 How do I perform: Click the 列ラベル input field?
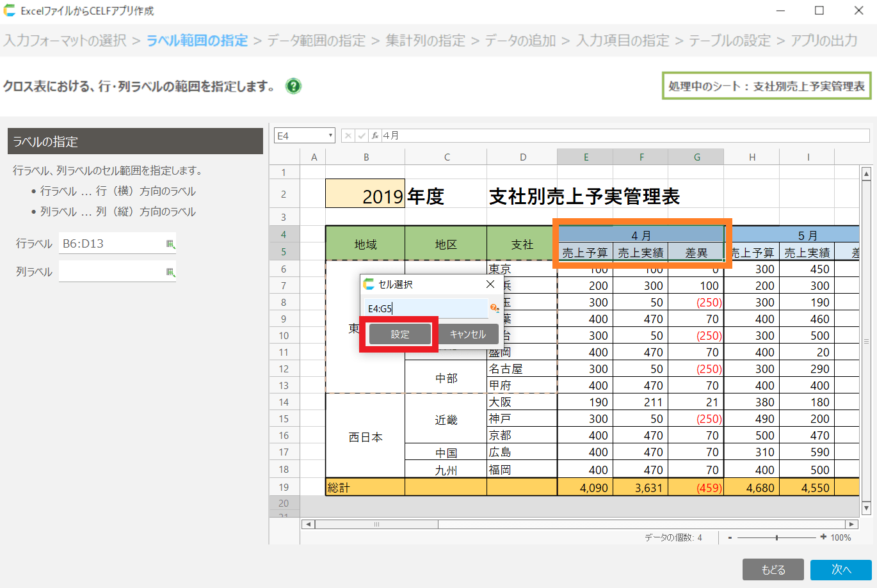(112, 272)
